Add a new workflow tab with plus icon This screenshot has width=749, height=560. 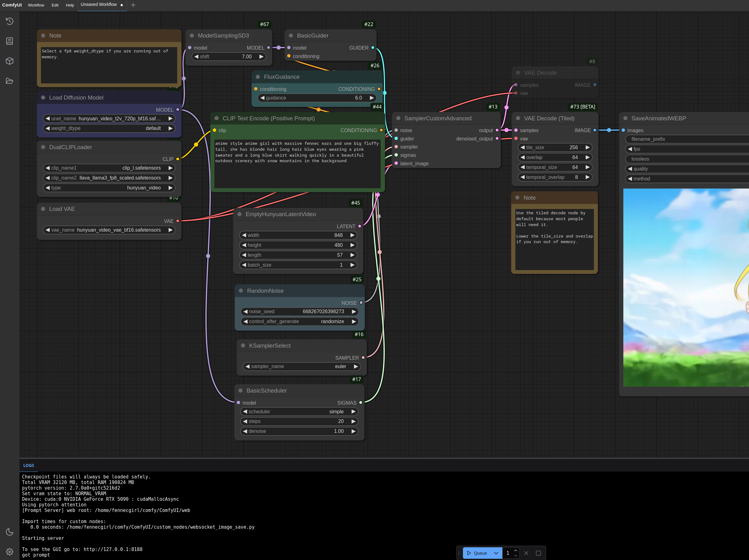point(133,5)
